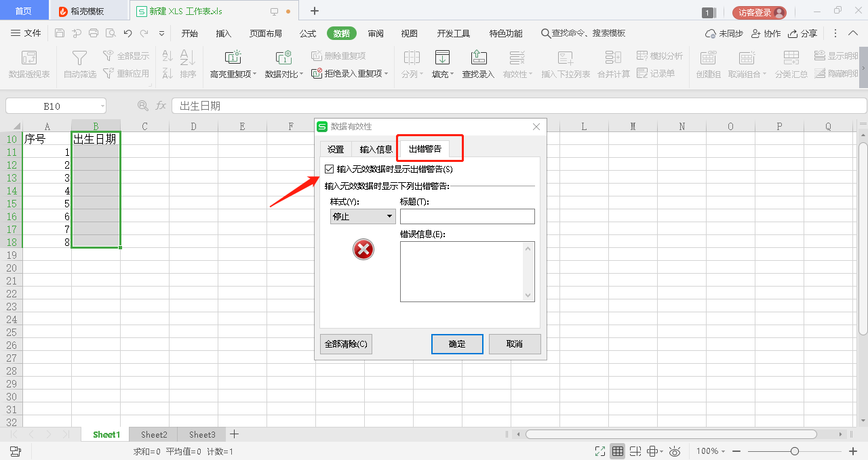This screenshot has height=460, width=868.
Task: Open the 输入信息 tab in dialog
Action: click(376, 149)
